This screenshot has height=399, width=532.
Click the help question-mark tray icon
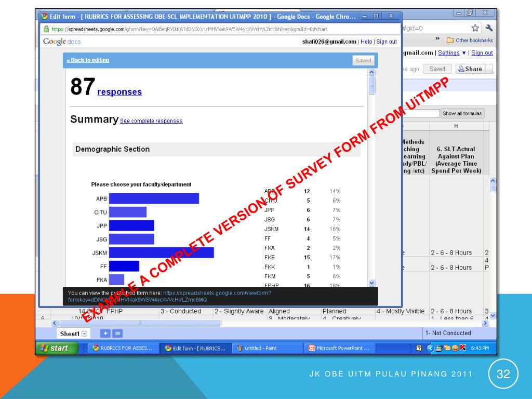pyautogui.click(x=419, y=348)
